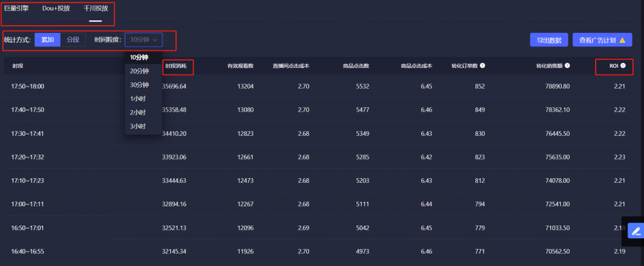Image resolution: width=644 pixels, height=266 pixels.
Task: Click the 查看广告计划 button
Action: click(x=602, y=40)
